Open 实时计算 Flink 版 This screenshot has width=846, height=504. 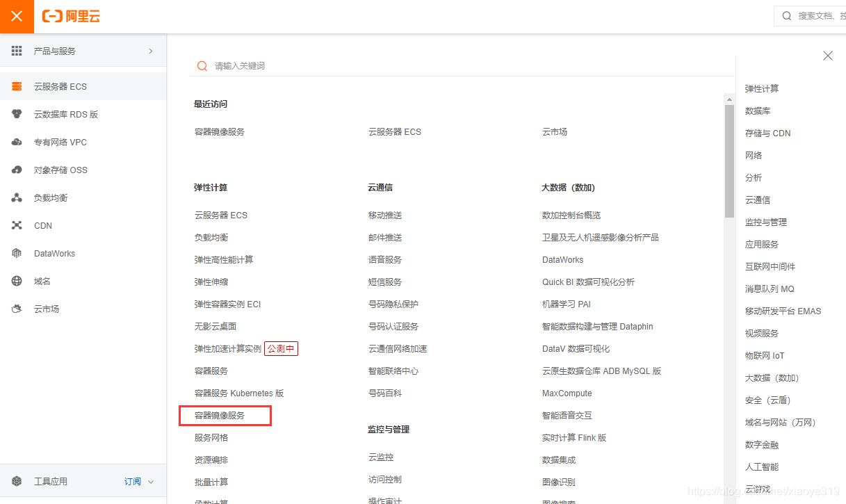pyautogui.click(x=574, y=437)
